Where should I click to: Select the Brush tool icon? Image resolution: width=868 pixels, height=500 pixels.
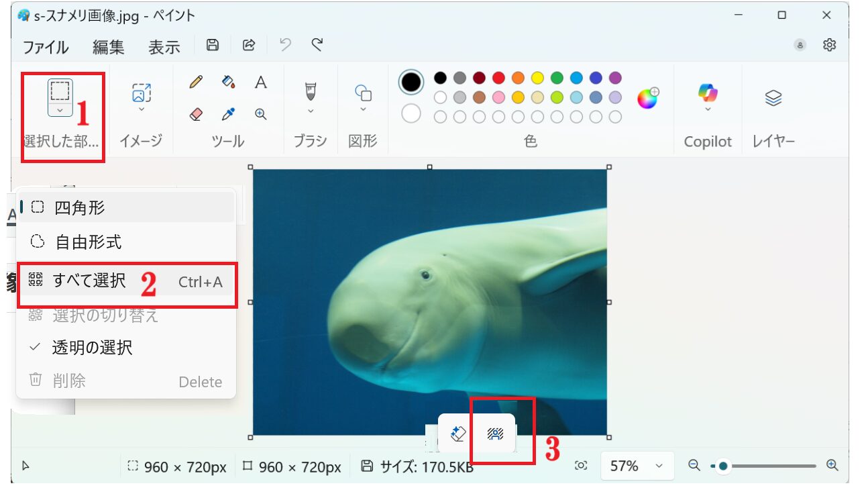coord(310,91)
